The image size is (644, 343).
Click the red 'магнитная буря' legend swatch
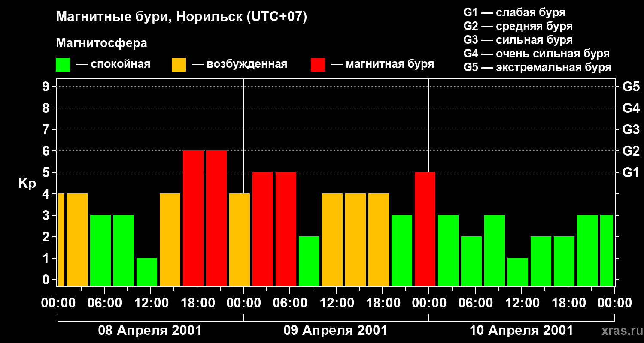point(318,65)
